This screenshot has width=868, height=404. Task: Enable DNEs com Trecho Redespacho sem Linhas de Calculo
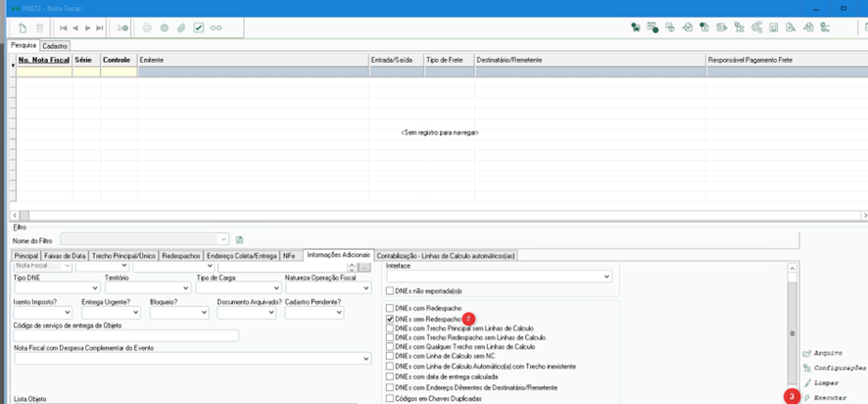390,337
